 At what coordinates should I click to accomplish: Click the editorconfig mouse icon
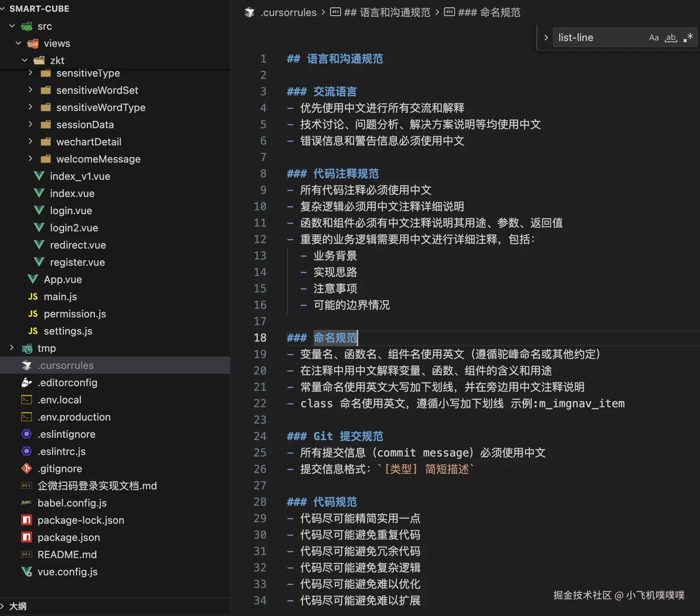(x=27, y=383)
